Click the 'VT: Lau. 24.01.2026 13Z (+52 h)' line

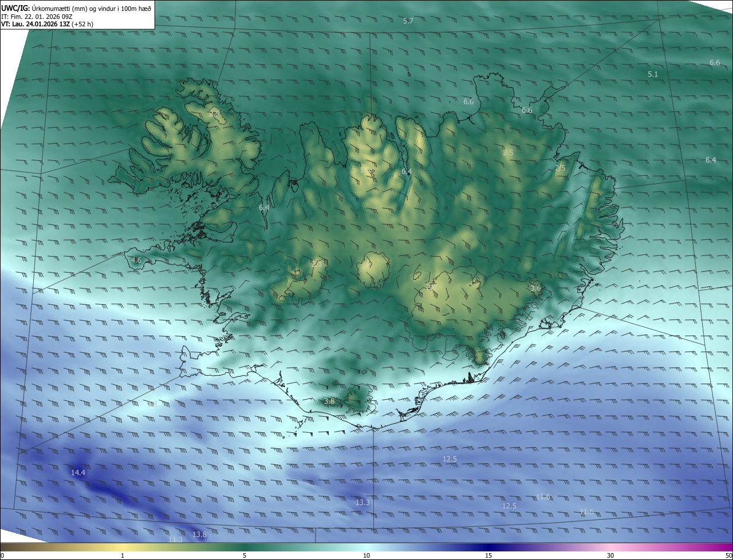(47, 24)
